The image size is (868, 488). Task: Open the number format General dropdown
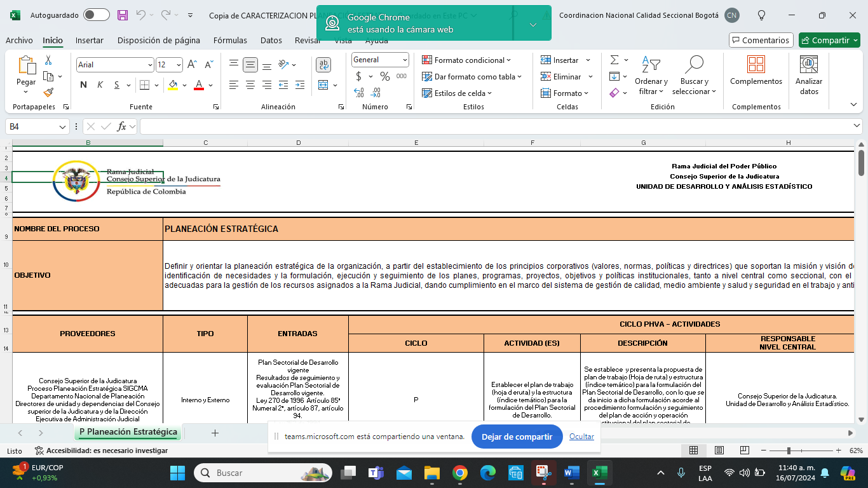(405, 60)
